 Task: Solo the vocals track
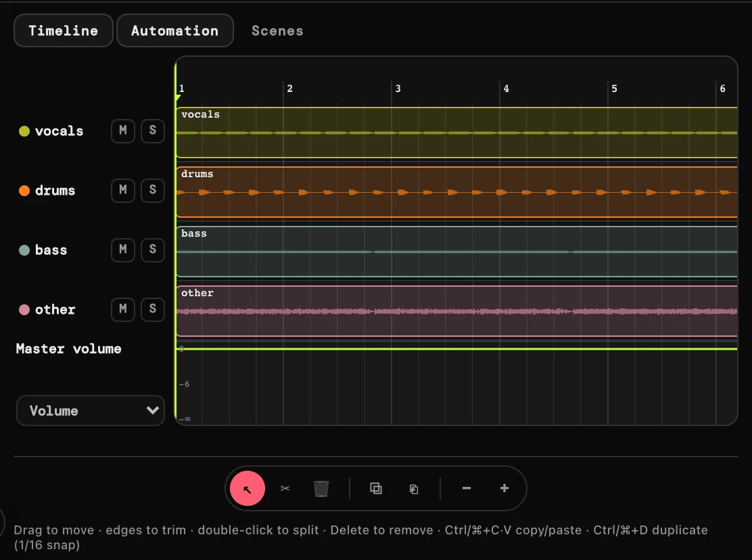(153, 131)
